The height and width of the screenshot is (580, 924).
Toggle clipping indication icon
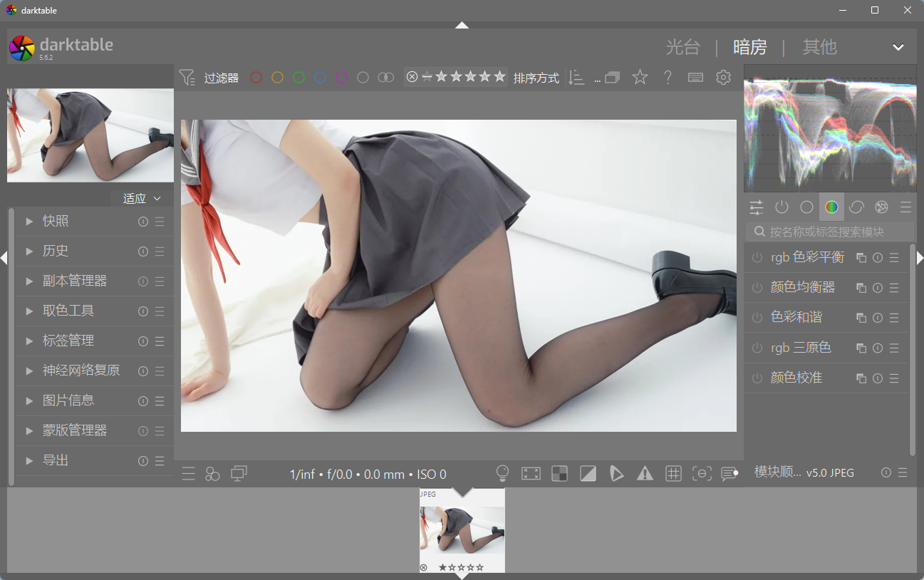pyautogui.click(x=588, y=474)
